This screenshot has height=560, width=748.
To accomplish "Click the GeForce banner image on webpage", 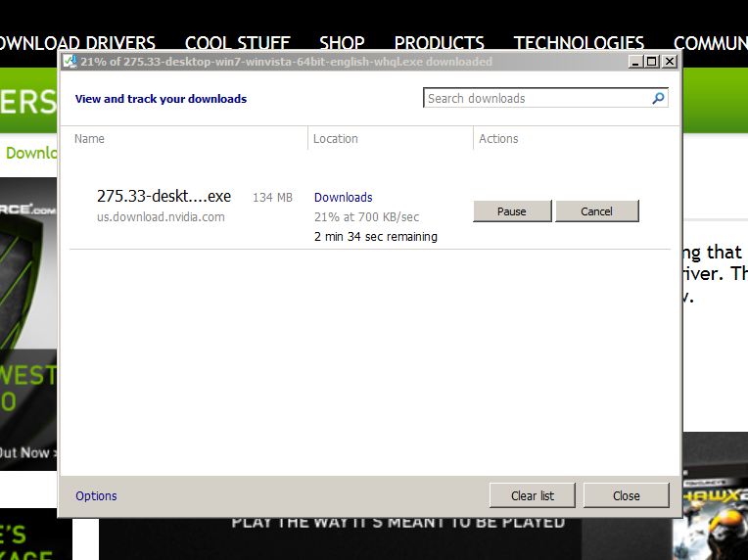I will [28, 324].
